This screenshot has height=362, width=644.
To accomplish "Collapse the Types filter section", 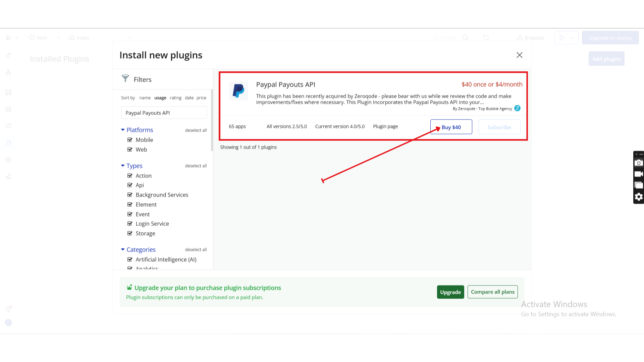I will 123,166.
